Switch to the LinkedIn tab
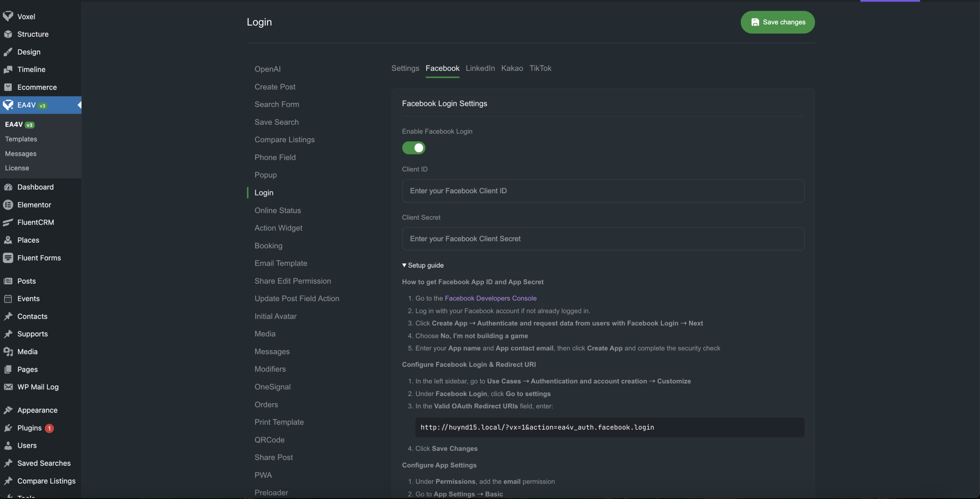Image resolution: width=980 pixels, height=499 pixels. (480, 68)
